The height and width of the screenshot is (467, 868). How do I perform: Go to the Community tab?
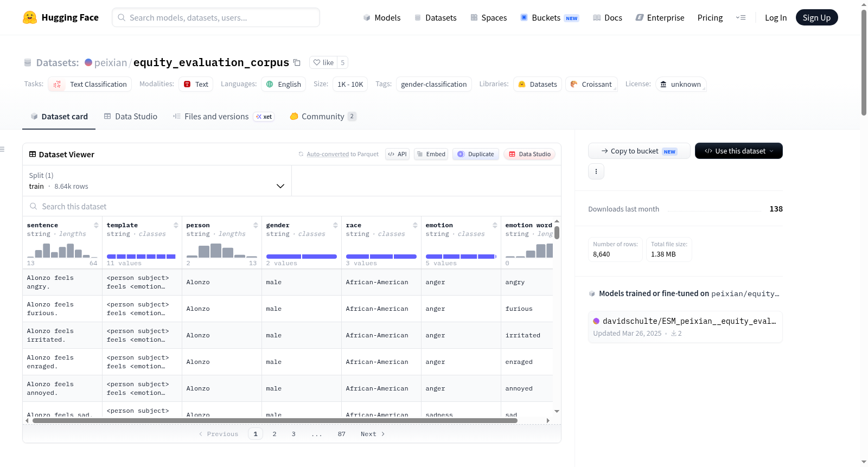coord(323,117)
